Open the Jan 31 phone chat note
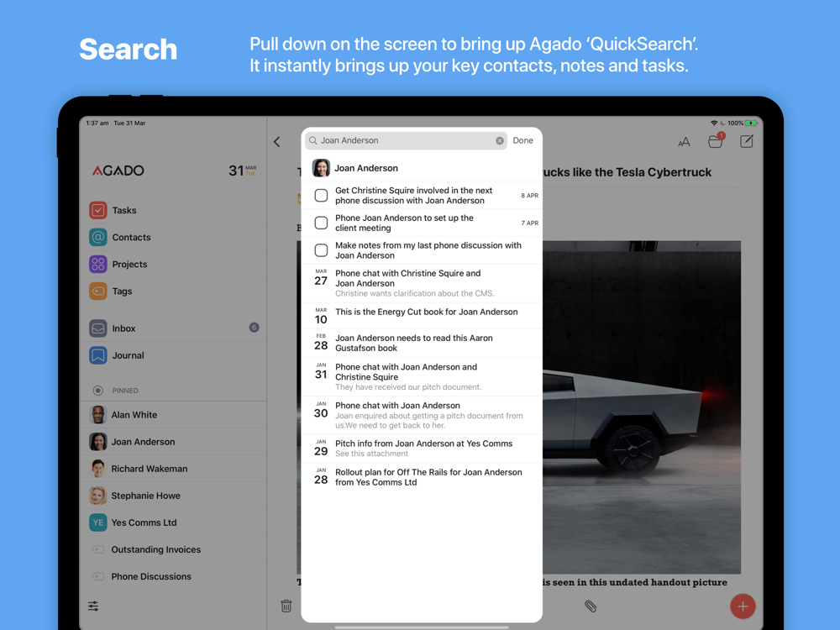The image size is (840, 630). click(422, 376)
